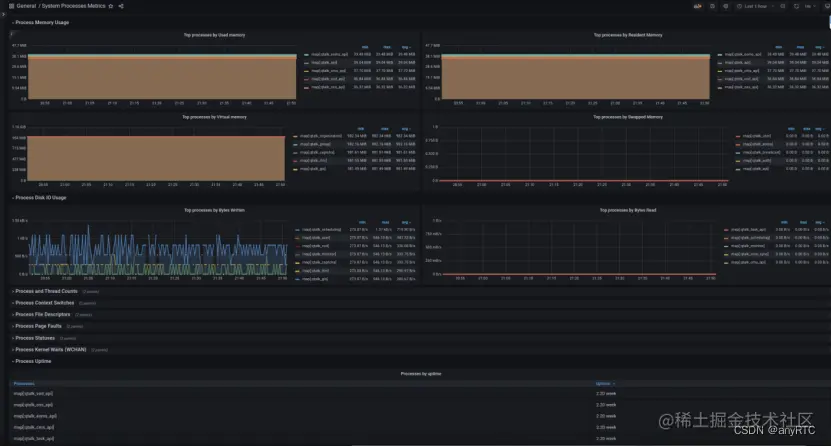Open Top processes by Swapped Memory panel title
Image resolution: width=831 pixels, height=447 pixels.
[x=627, y=117]
